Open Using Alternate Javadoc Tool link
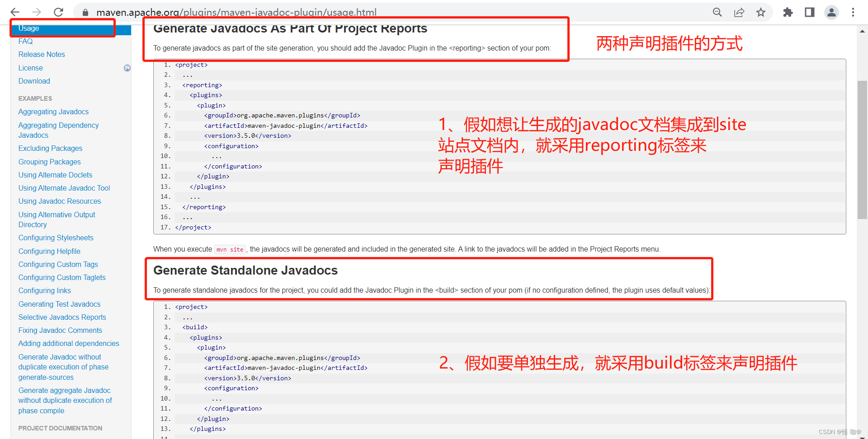 click(64, 188)
